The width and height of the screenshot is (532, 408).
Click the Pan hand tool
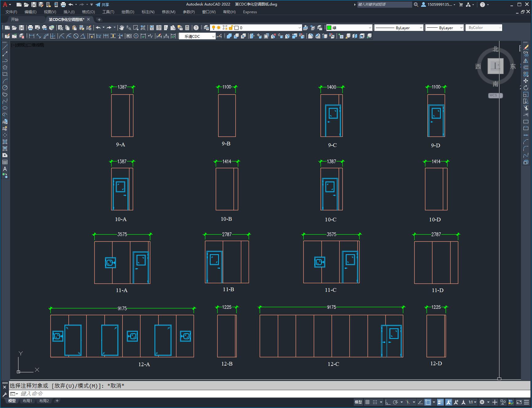[122, 28]
